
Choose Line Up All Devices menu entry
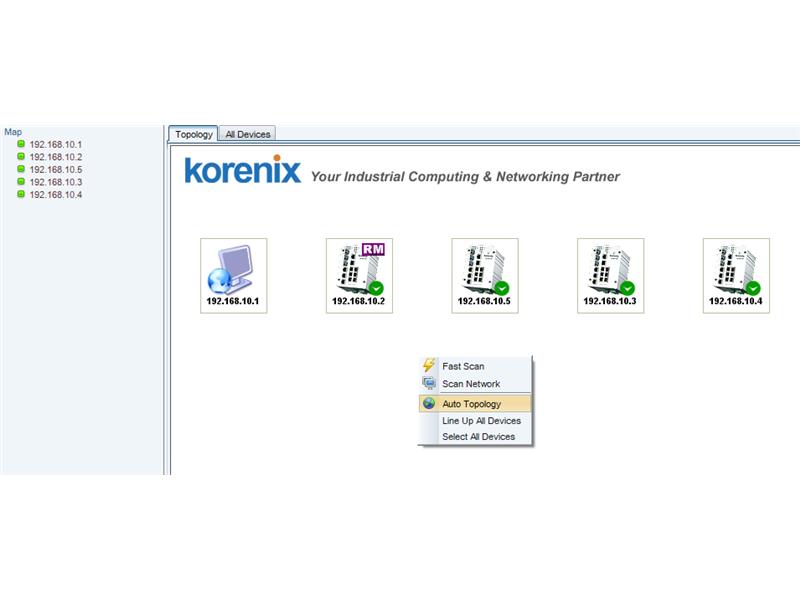coord(476,421)
